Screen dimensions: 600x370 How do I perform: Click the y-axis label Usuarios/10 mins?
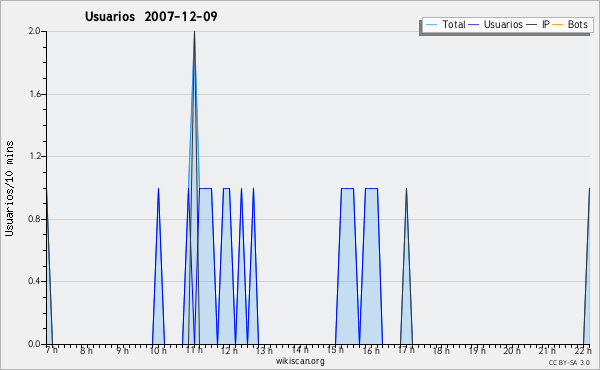point(9,189)
